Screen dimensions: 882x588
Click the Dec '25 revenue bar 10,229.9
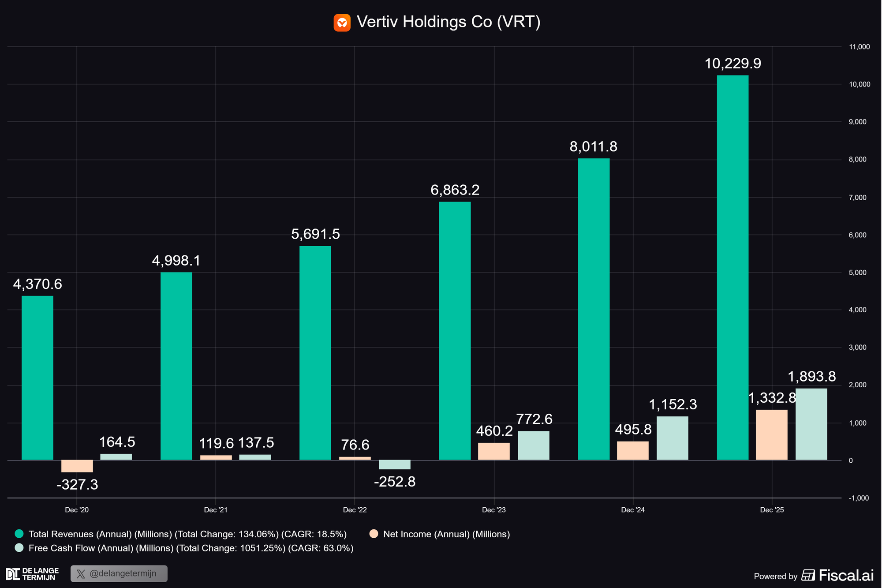click(x=733, y=267)
